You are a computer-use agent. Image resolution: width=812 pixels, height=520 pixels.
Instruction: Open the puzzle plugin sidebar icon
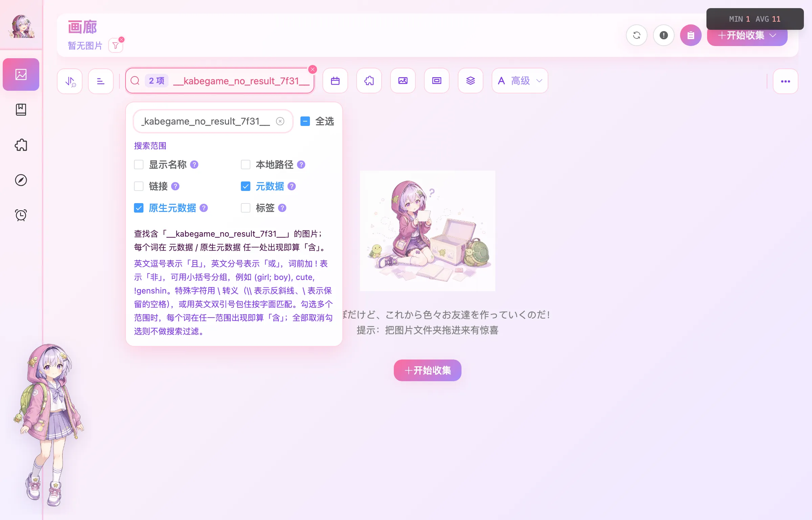click(x=21, y=145)
